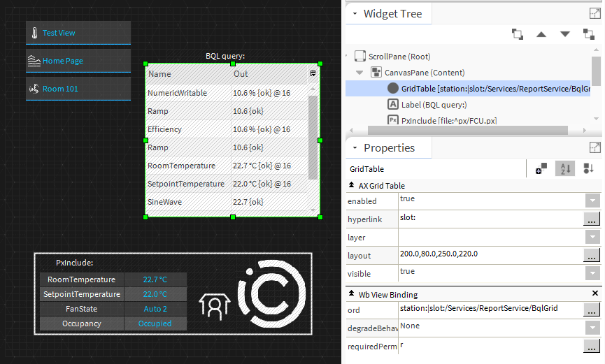Open the enabled property dropdown
Viewport: 605px width, 364px height.
point(592,201)
